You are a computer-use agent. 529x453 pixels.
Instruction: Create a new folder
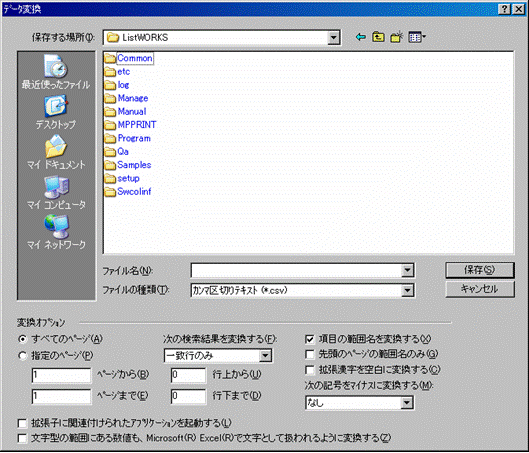[396, 37]
